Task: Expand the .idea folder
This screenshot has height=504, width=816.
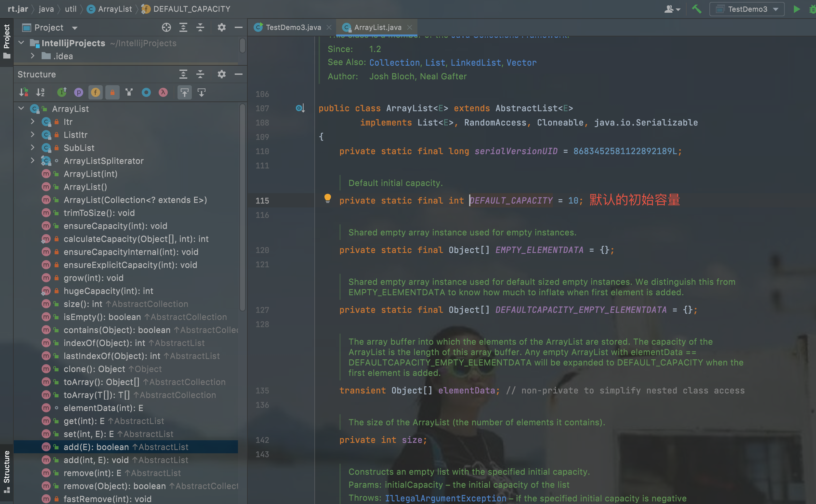Action: point(33,56)
